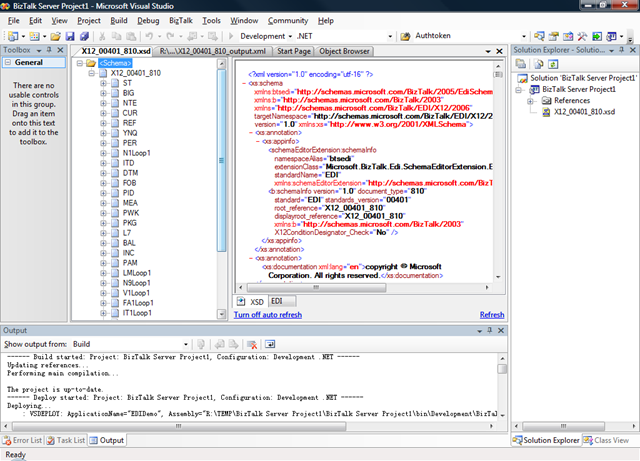
Task: Click the Properties icon in Solution Explorer
Action: (x=520, y=64)
